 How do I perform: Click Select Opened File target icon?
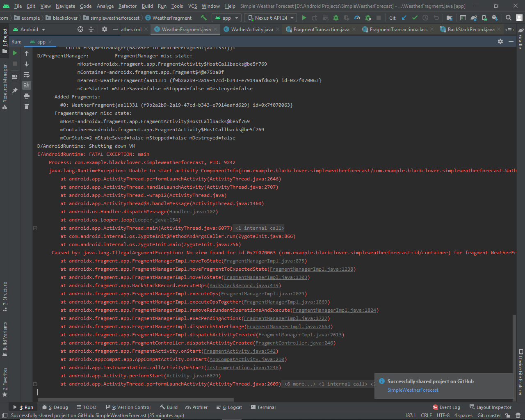(80, 29)
